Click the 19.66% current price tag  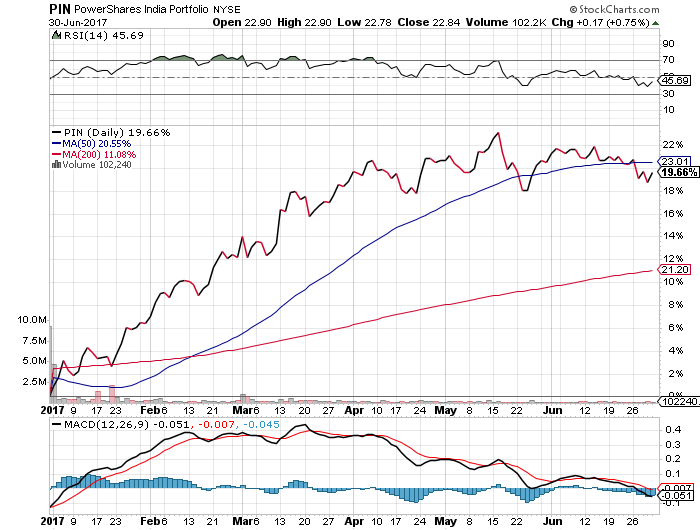pyautogui.click(x=679, y=172)
